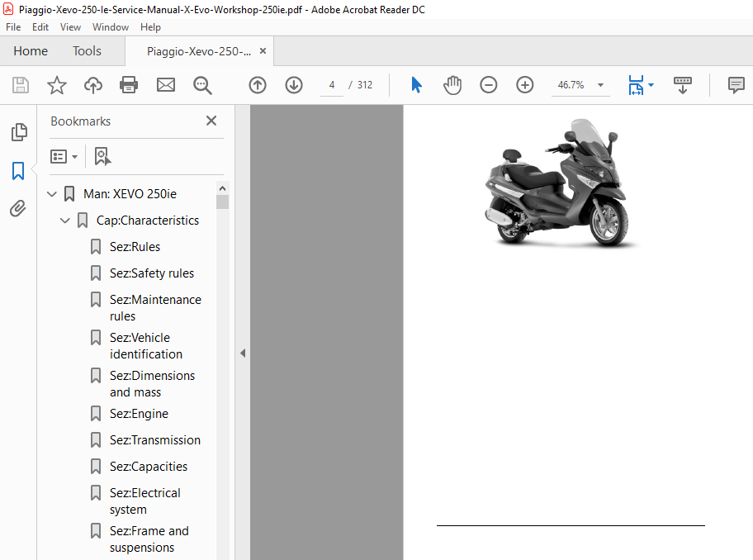Screen dimensions: 753x560
Task: Collapse the Man: XEVO 250ie bookmark
Action: (52, 194)
